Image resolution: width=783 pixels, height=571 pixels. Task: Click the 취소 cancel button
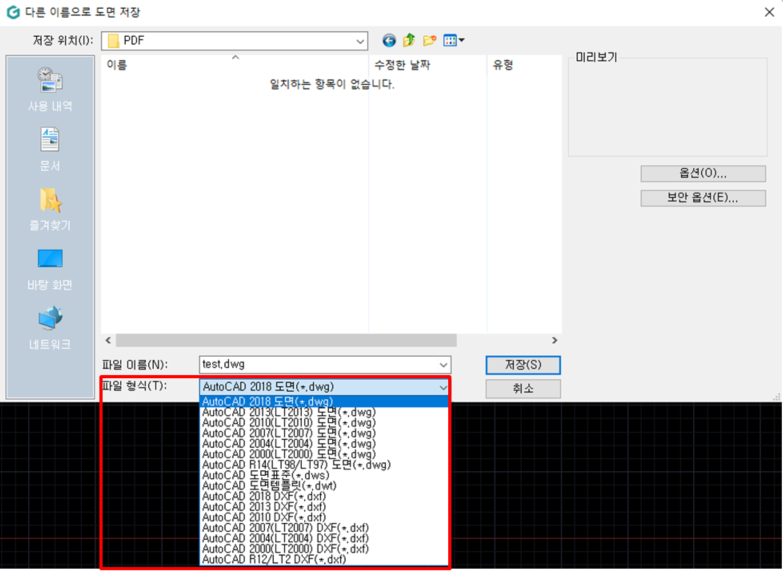523,389
